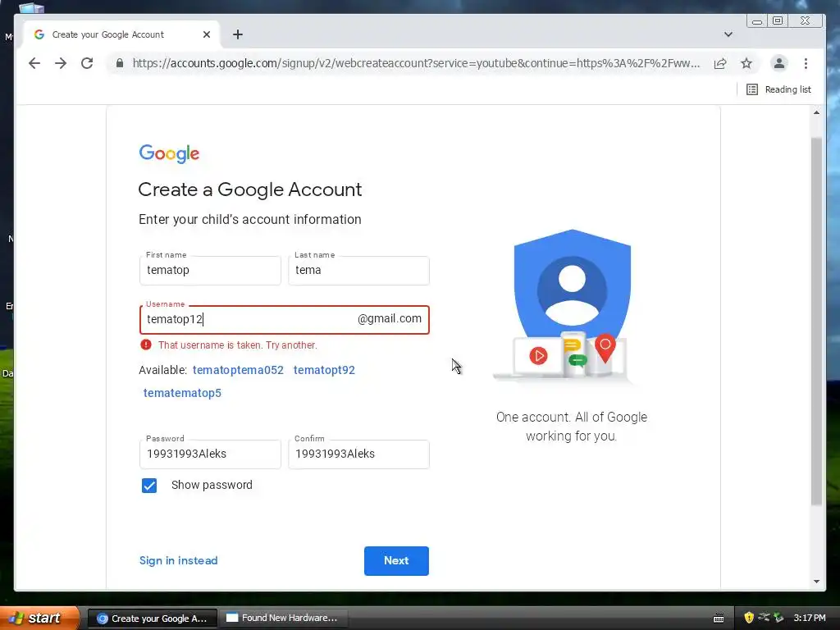
Task: Click the Google logo
Action: point(169,153)
